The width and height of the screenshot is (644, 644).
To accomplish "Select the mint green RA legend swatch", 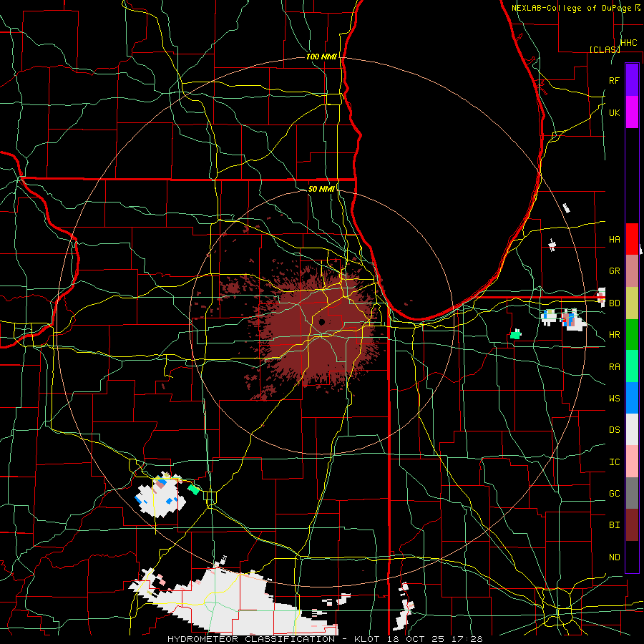I will pos(632,366).
